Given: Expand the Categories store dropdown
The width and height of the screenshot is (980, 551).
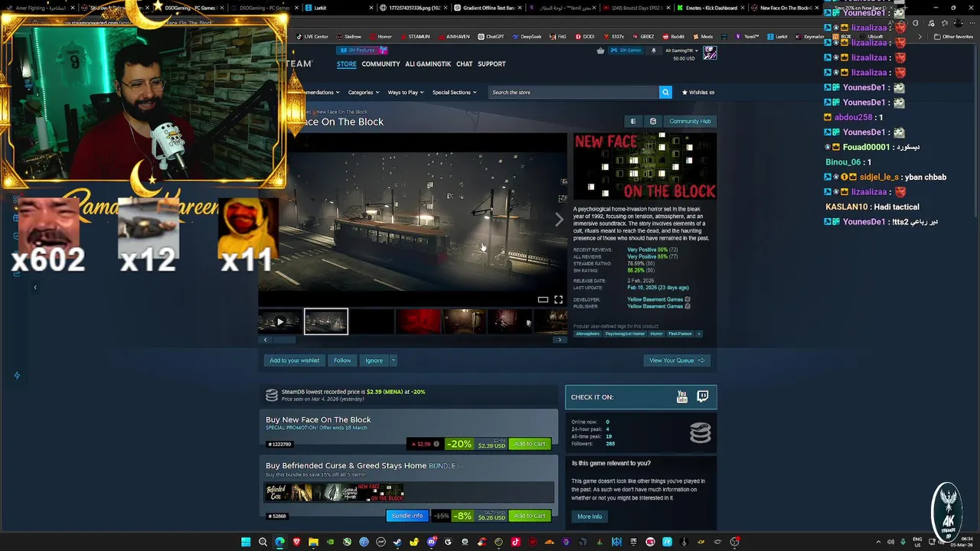Looking at the screenshot, I should [364, 92].
